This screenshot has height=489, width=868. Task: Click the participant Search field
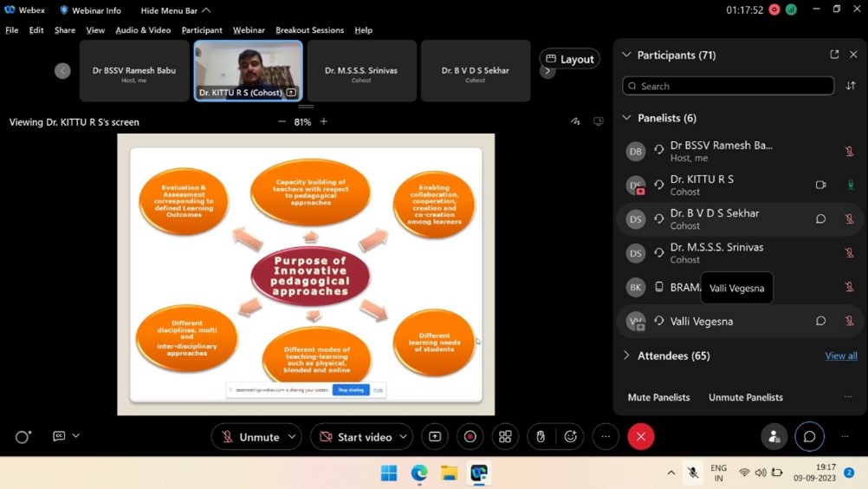click(728, 86)
